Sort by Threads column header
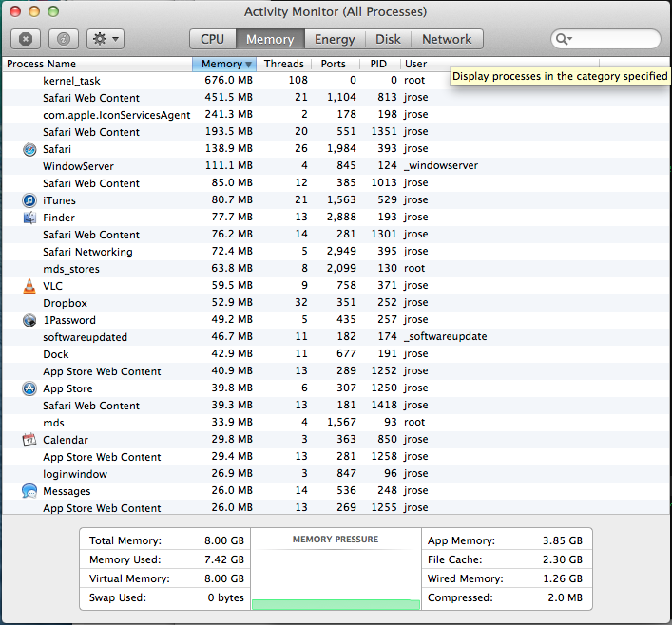Viewport: 672px width, 625px height. pos(283,64)
